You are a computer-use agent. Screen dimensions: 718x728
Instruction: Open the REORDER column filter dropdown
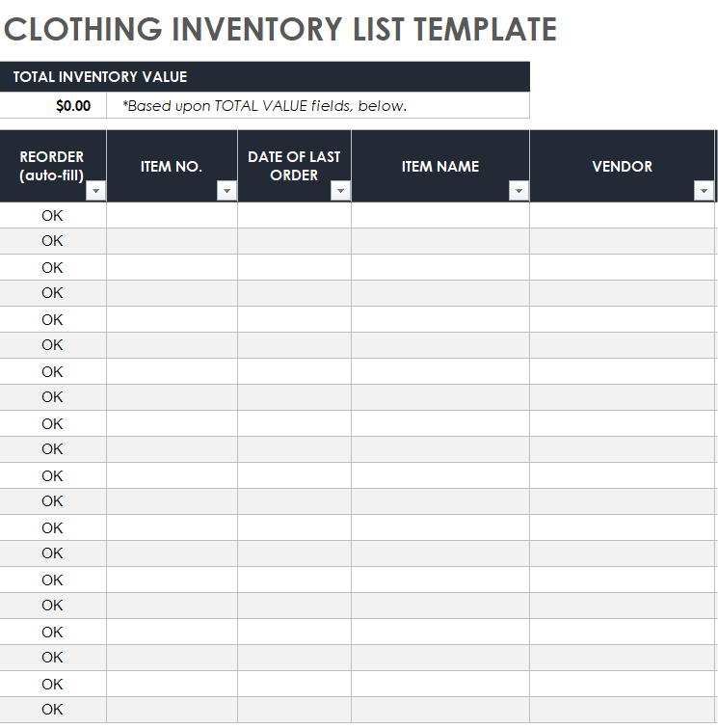point(96,191)
